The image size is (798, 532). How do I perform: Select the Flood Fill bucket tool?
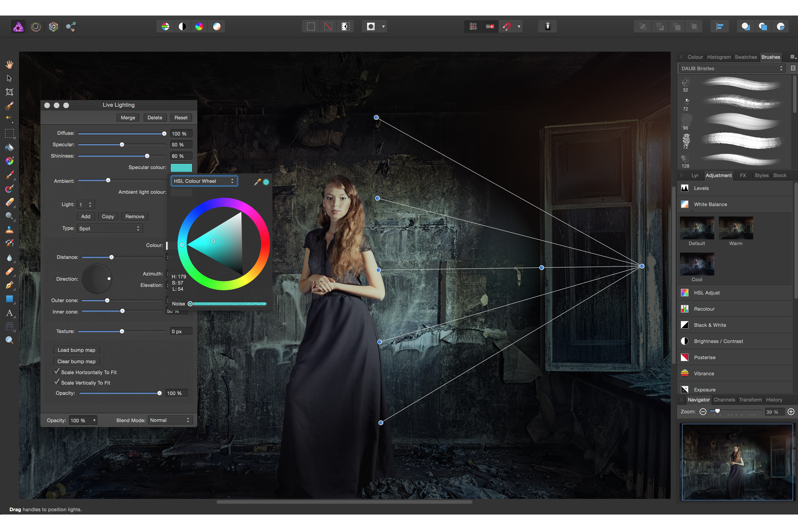(x=9, y=147)
